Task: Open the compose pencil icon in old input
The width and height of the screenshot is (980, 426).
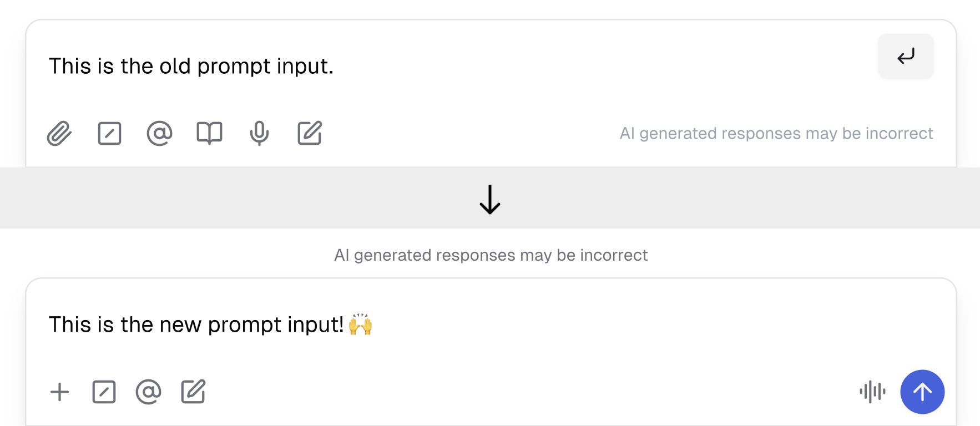Action: [309, 133]
